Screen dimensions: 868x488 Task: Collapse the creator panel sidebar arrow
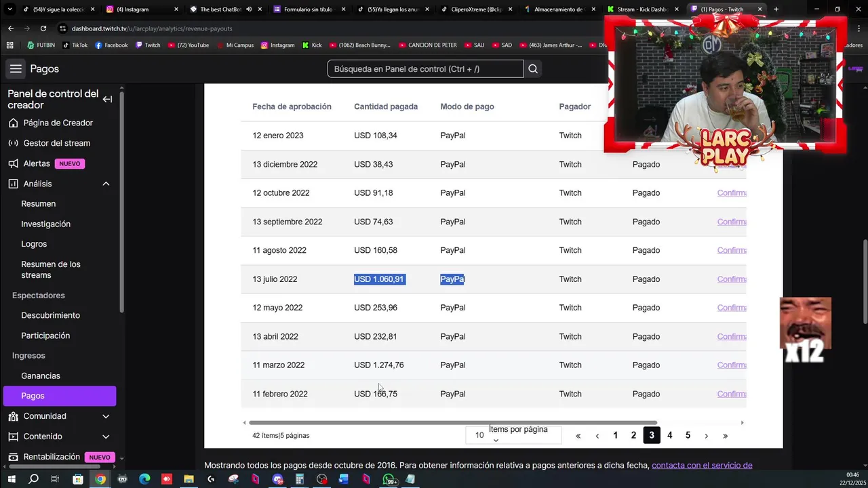(x=107, y=100)
